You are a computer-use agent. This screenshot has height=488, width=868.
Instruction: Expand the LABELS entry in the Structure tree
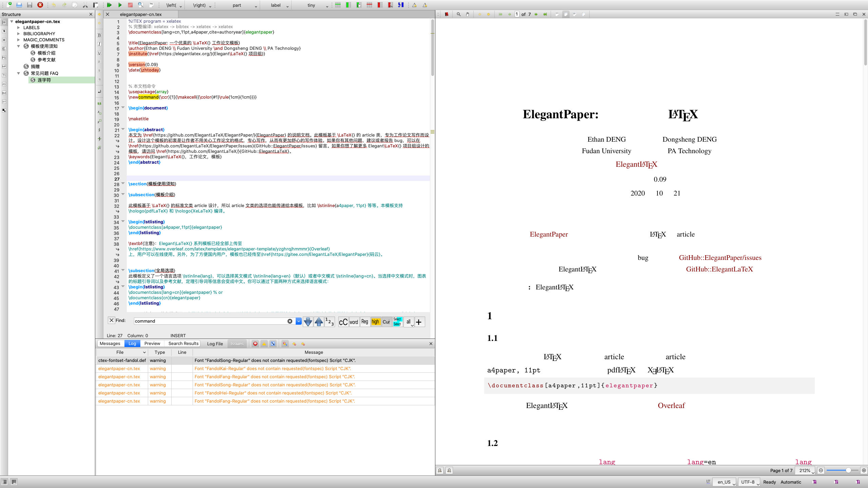pyautogui.click(x=19, y=27)
